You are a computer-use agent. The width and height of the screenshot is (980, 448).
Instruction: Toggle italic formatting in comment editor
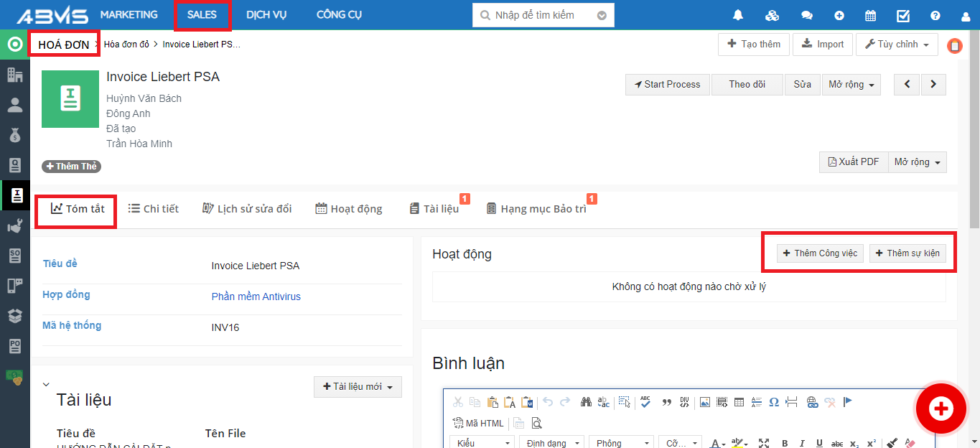[801, 443]
